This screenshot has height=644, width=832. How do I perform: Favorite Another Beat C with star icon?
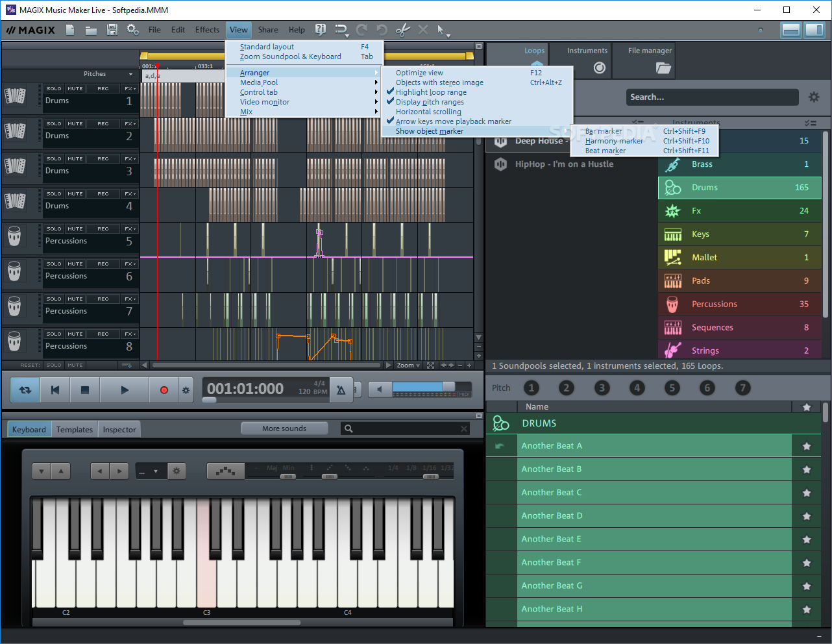807,493
